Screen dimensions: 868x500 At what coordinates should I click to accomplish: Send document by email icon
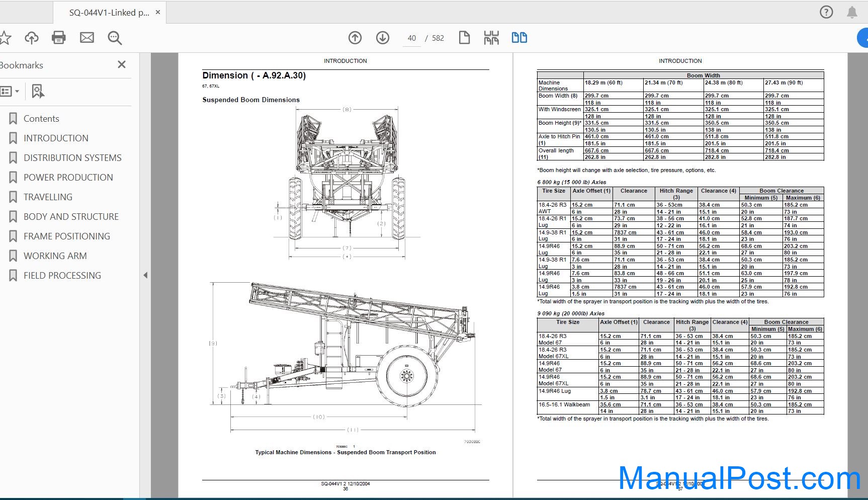[87, 38]
